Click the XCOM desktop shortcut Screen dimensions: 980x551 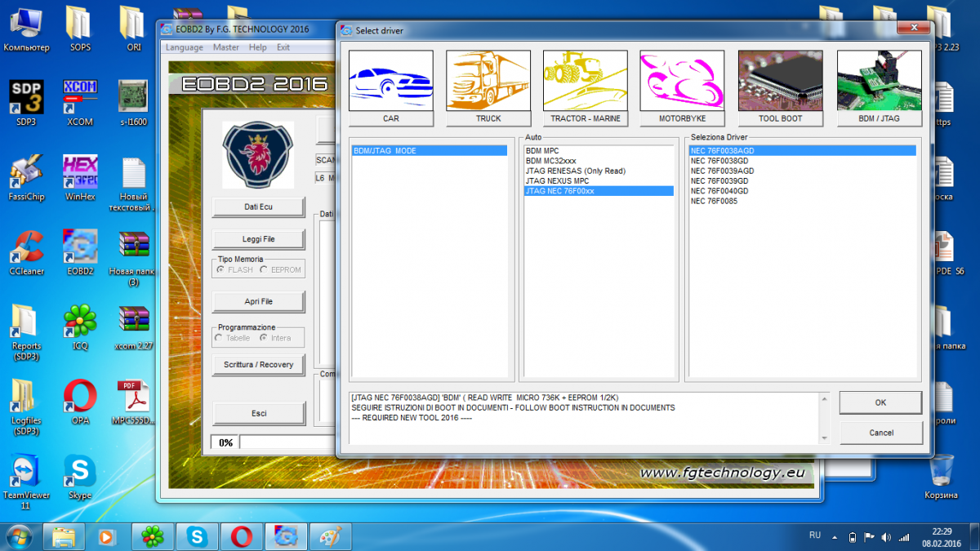point(80,103)
